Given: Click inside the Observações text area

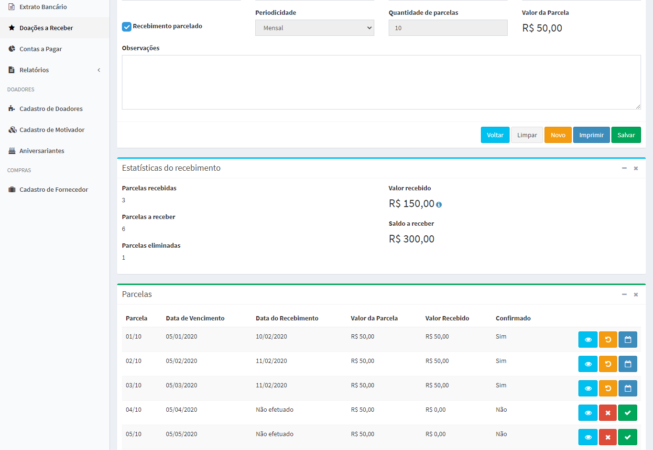Looking at the screenshot, I should 380,82.
